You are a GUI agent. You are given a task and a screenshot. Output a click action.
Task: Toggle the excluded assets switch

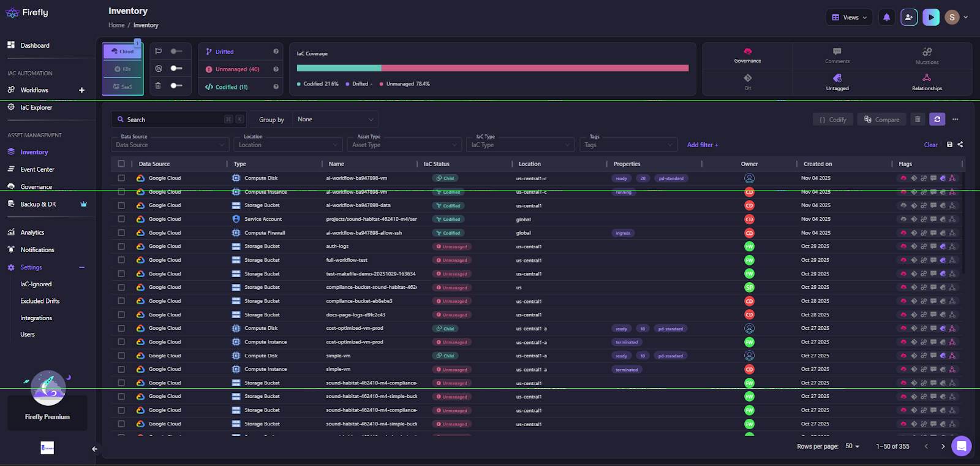click(176, 68)
